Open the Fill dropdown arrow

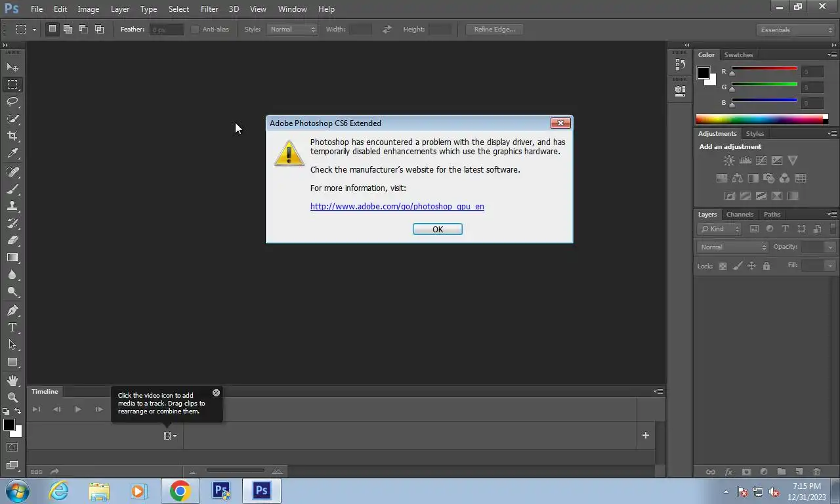[830, 265]
